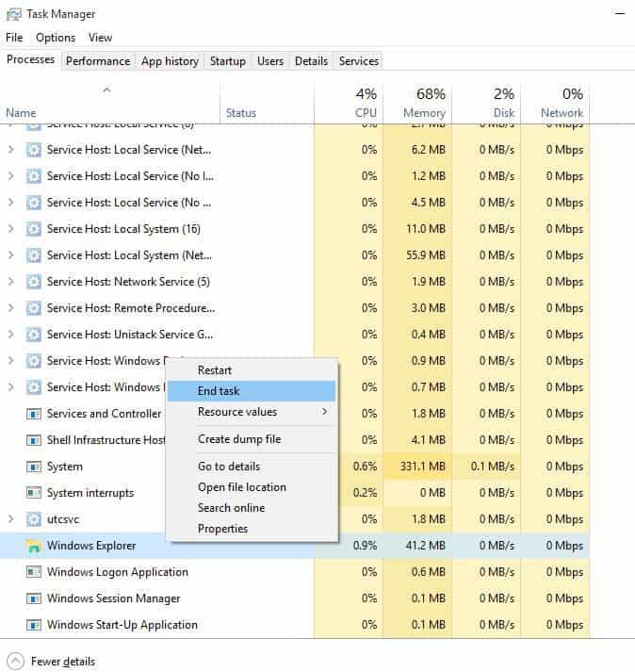The width and height of the screenshot is (635, 672).
Task: Choose End task in the context menu
Action: 252,391
